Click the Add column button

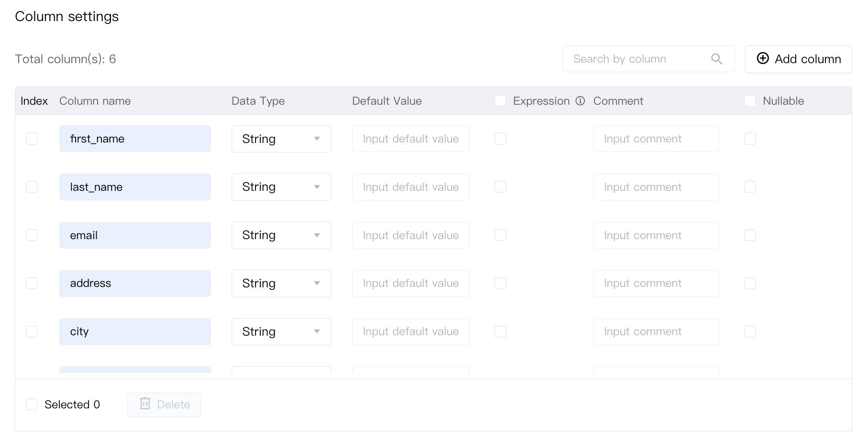pos(798,59)
